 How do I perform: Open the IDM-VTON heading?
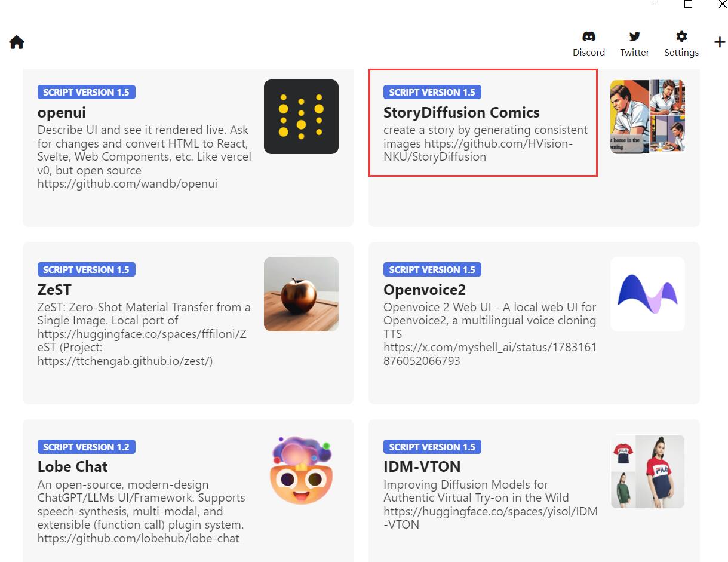pyautogui.click(x=422, y=467)
